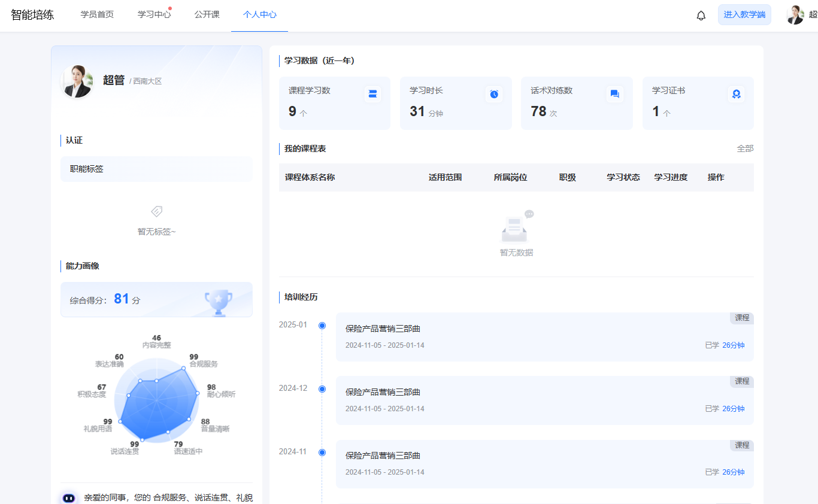
Task: Click the 课程学习数 card
Action: click(334, 103)
